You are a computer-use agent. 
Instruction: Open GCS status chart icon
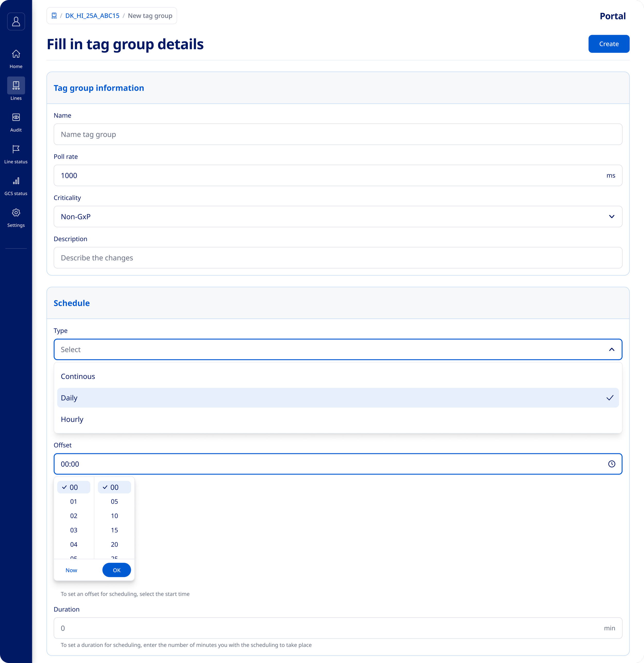coord(16,181)
